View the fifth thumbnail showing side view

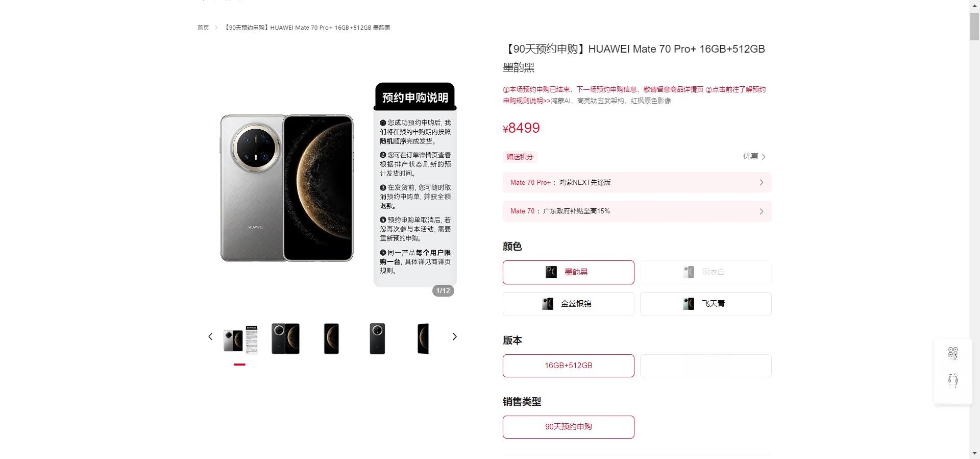coord(423,339)
